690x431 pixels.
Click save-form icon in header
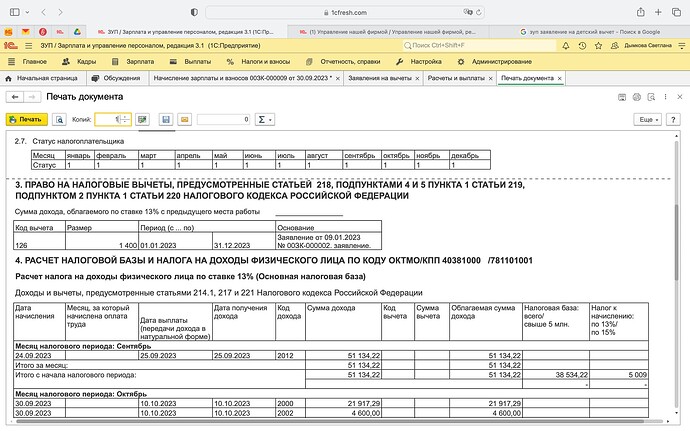click(x=622, y=97)
